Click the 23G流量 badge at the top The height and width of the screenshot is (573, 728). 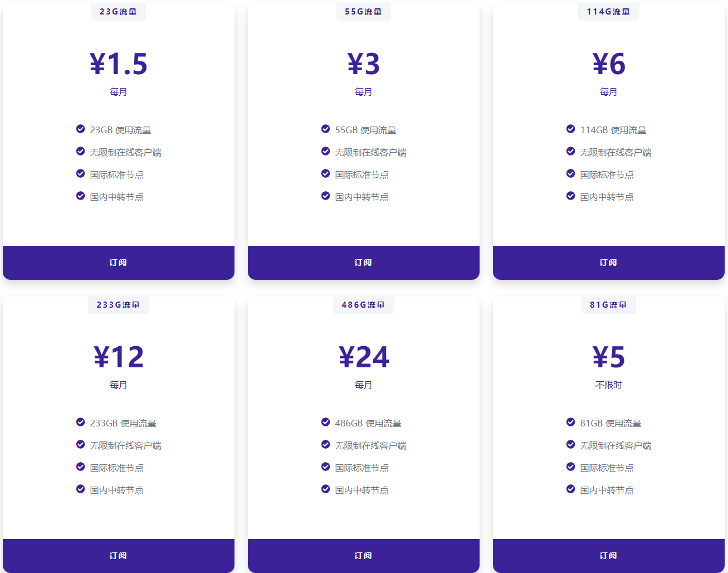[118, 11]
